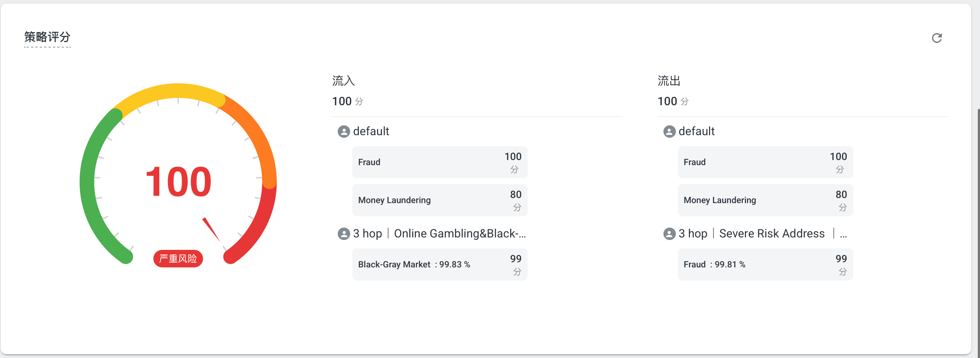Viewport: 980px width, 358px height.
Task: Expand the truncated 'Online Gambling&Black-...' label
Action: (460, 233)
